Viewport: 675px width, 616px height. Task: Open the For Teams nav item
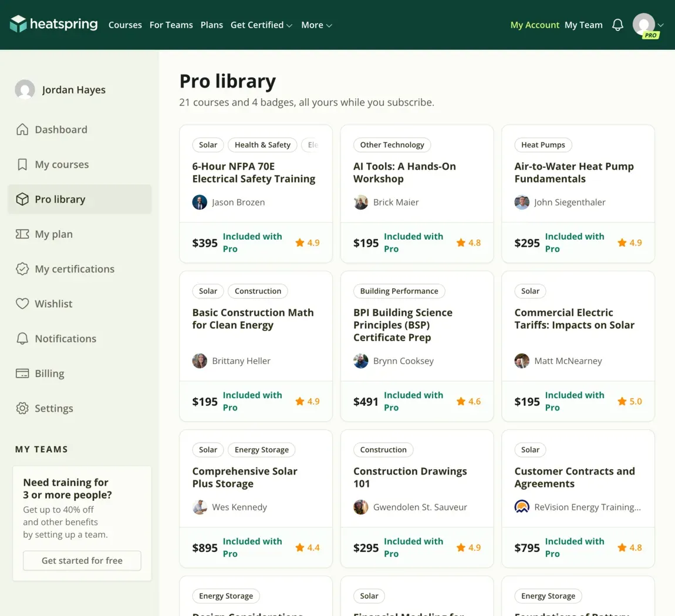(171, 25)
